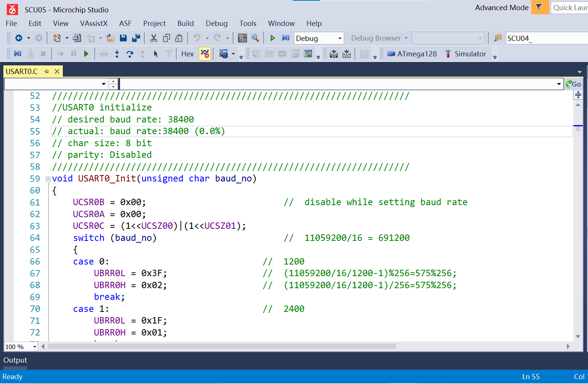Toggle disable all breakpoints

click(205, 54)
